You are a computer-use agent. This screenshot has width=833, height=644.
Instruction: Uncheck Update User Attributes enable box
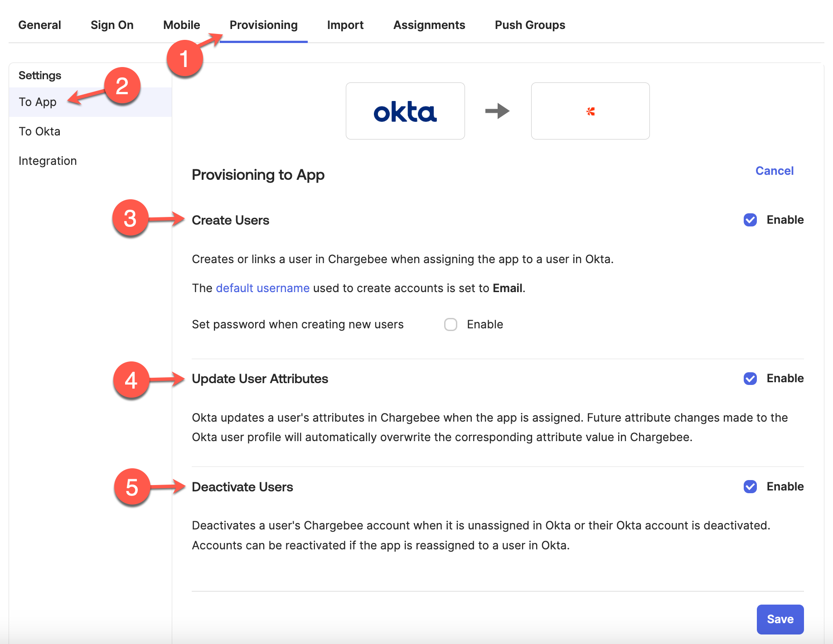tap(750, 379)
